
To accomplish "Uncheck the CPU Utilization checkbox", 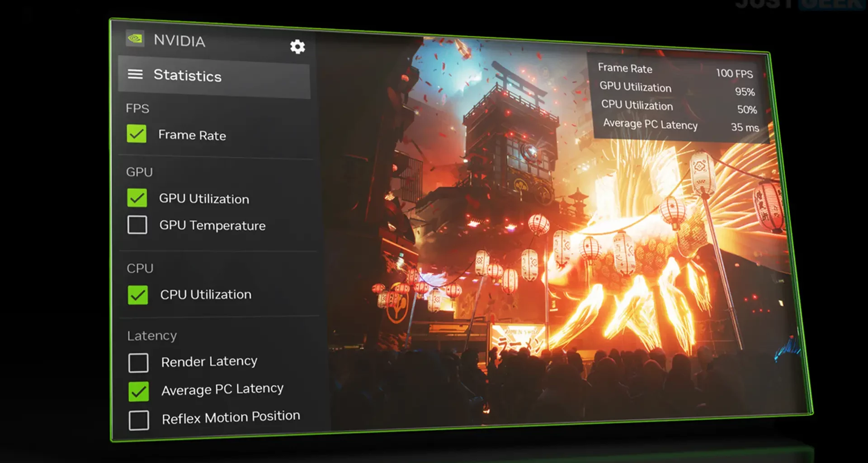I will (138, 295).
